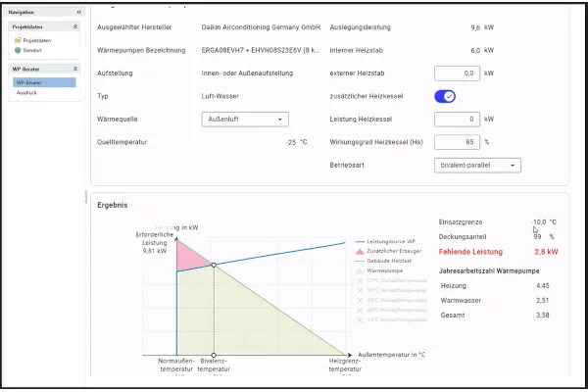Click Jahresarbeitszahl Wärmepumpe heading
This screenshot has height=392, width=588.
coord(489,270)
